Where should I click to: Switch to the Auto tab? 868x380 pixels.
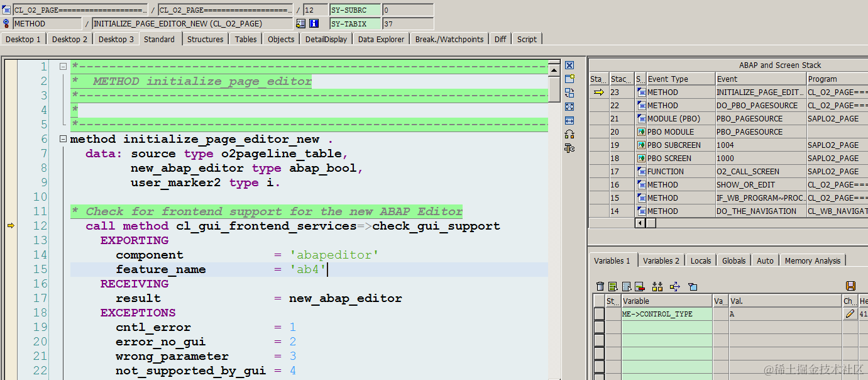[766, 260]
